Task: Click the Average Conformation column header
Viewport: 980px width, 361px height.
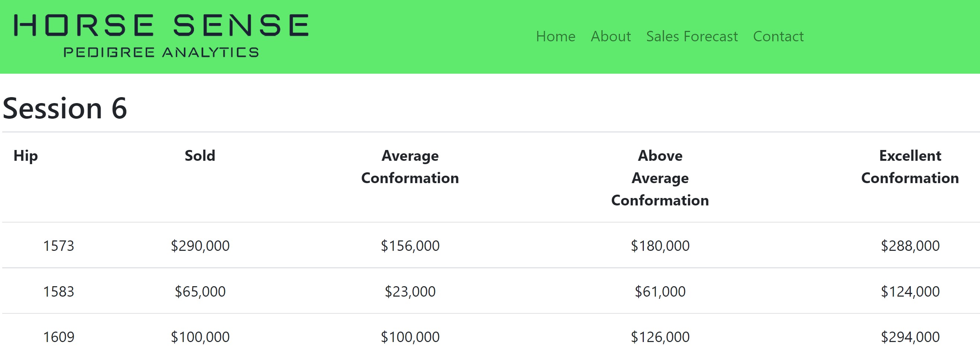Action: coord(410,167)
